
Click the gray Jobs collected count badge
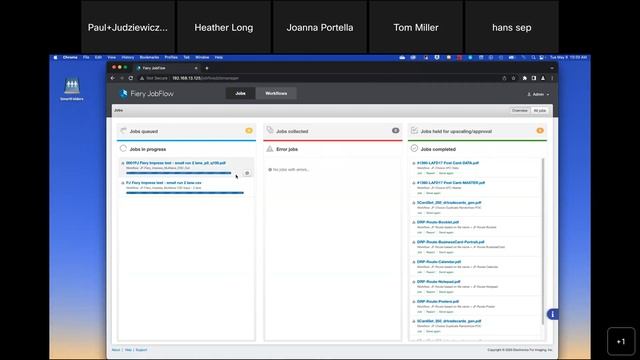tap(396, 131)
